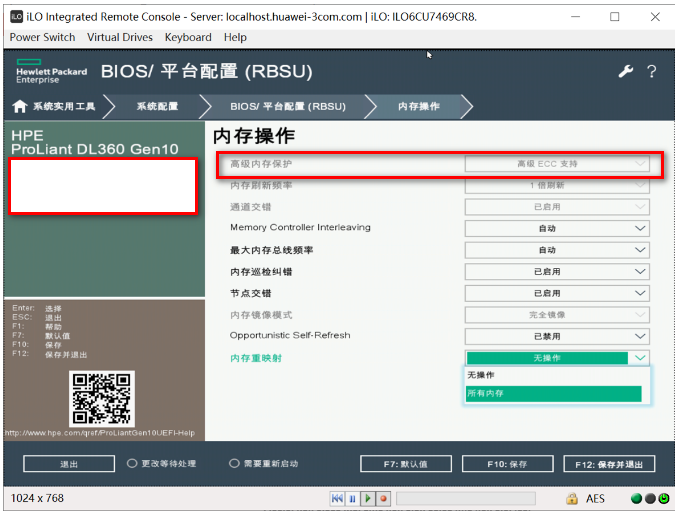The width and height of the screenshot is (684, 514).
Task: Collapse the 内存重映射 dropdown arrow
Action: [x=640, y=358]
